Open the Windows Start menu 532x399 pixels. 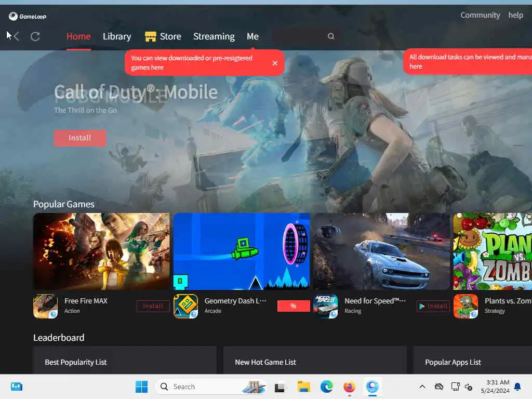pos(141,387)
